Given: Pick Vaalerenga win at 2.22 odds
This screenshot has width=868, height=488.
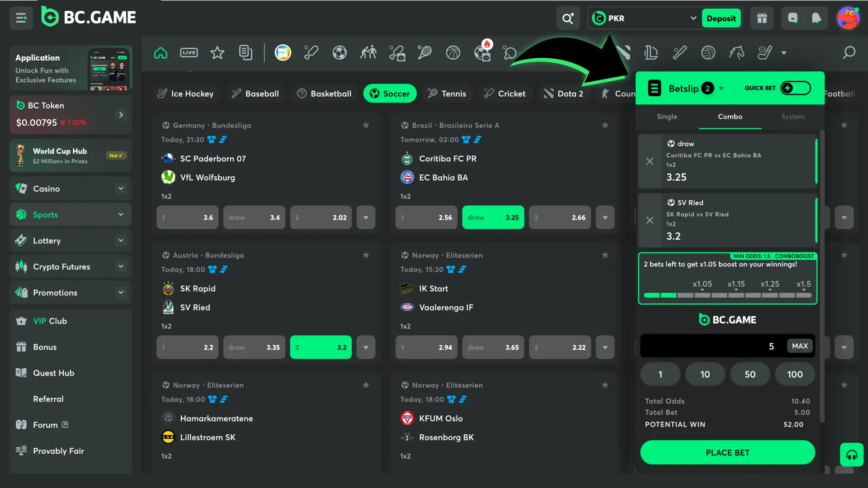Looking at the screenshot, I should tap(560, 347).
